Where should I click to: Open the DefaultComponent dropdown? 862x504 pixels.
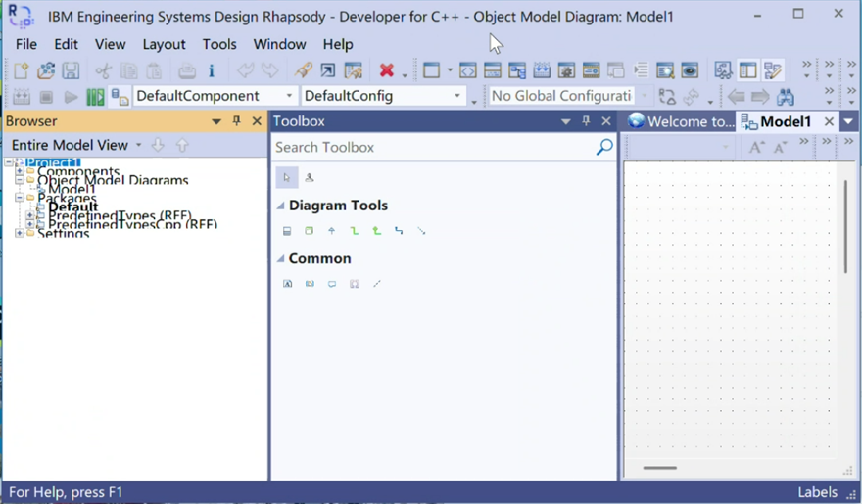point(290,96)
